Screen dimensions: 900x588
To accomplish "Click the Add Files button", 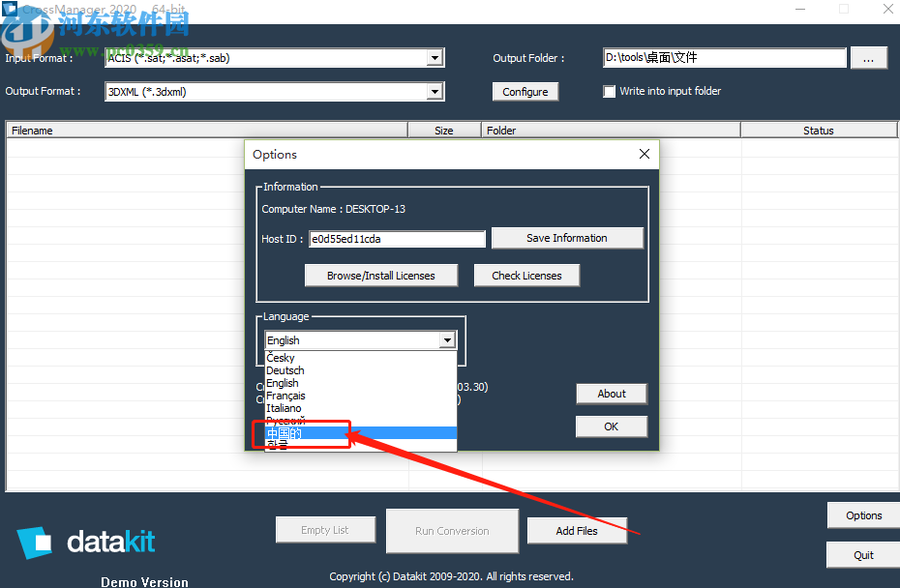I will click(577, 531).
